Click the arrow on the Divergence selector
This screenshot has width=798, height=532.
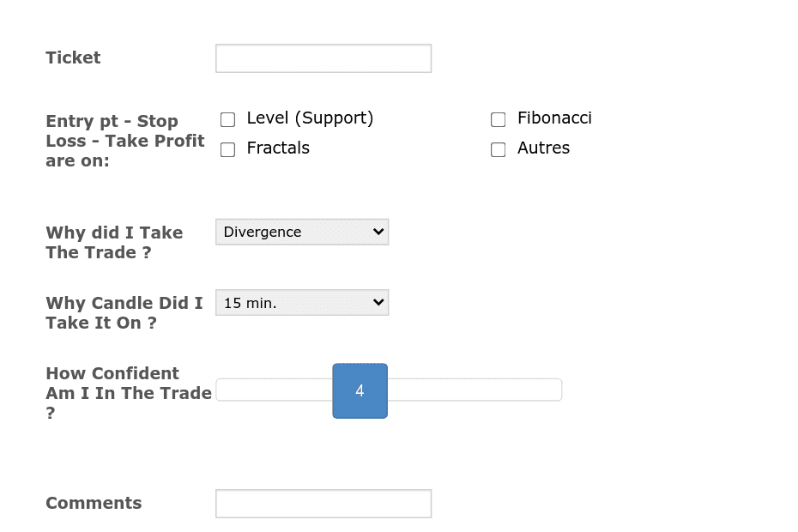pyautogui.click(x=378, y=232)
